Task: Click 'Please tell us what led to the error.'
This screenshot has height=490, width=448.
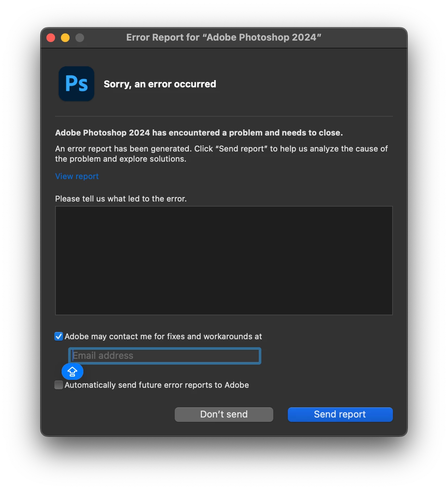Action: tap(121, 199)
